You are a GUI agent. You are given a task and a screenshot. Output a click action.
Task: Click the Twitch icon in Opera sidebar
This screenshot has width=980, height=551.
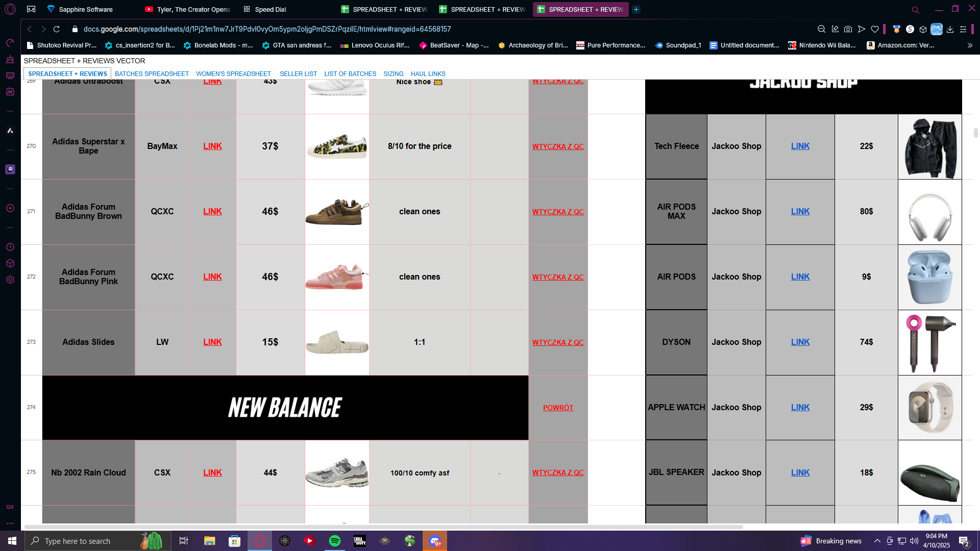pyautogui.click(x=10, y=169)
